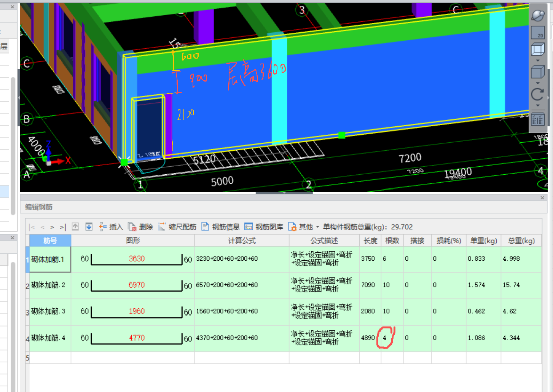Click the dynamic orbit view icon
The width and height of the screenshot is (553, 392).
pos(537,16)
